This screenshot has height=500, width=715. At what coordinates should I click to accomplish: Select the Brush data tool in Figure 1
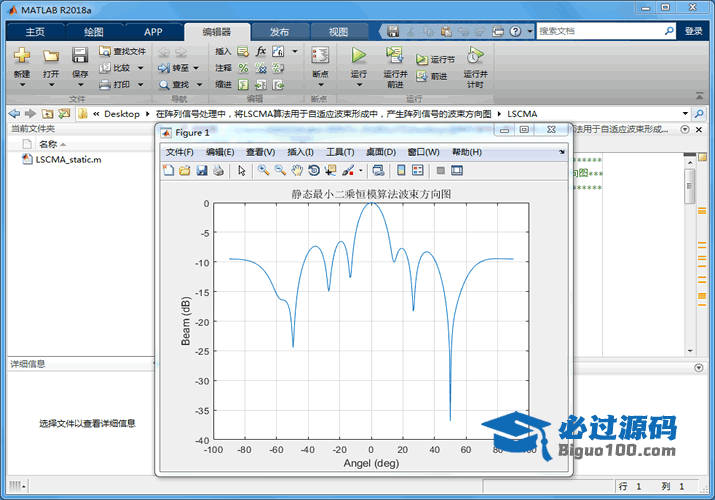[348, 170]
